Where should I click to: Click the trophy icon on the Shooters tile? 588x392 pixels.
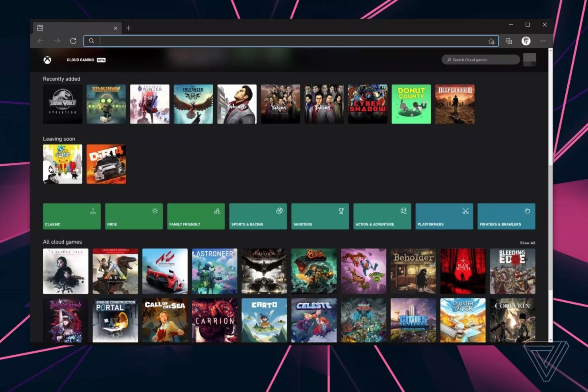click(341, 211)
